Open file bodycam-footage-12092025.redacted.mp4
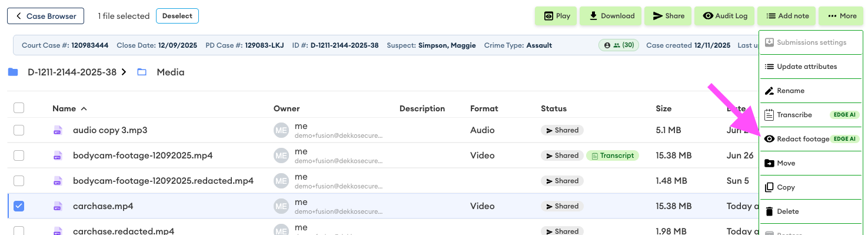Viewport: 868px width, 235px height. (163, 181)
